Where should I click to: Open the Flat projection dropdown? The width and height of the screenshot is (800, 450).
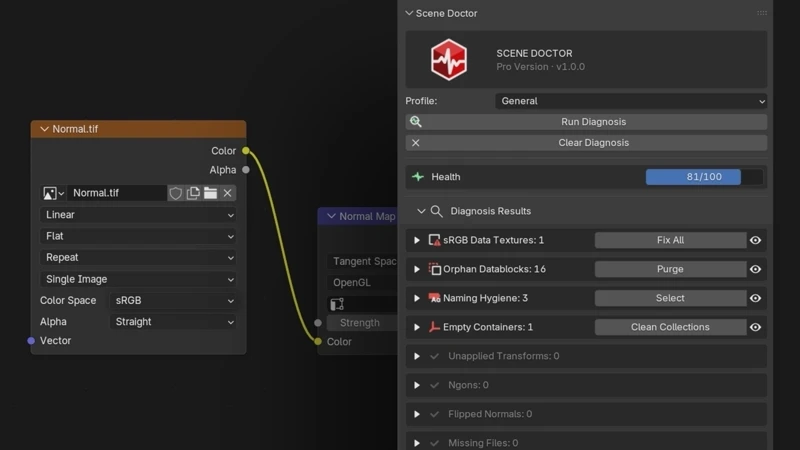tap(138, 236)
